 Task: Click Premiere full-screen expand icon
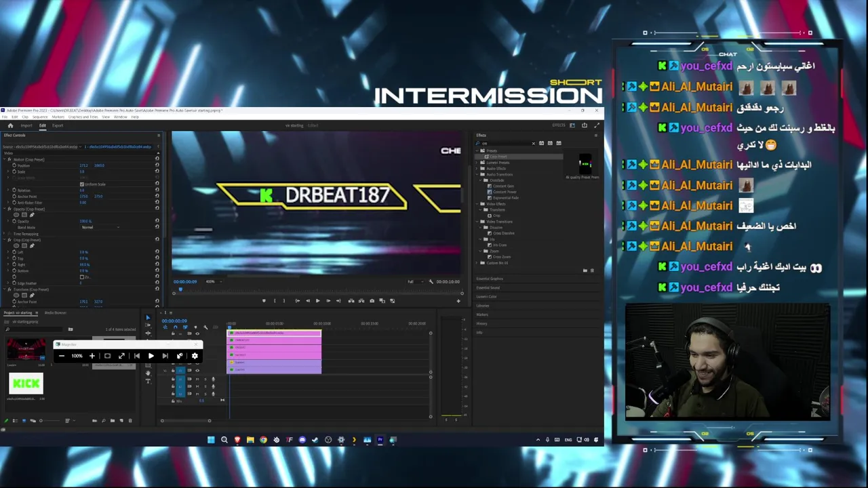(597, 125)
